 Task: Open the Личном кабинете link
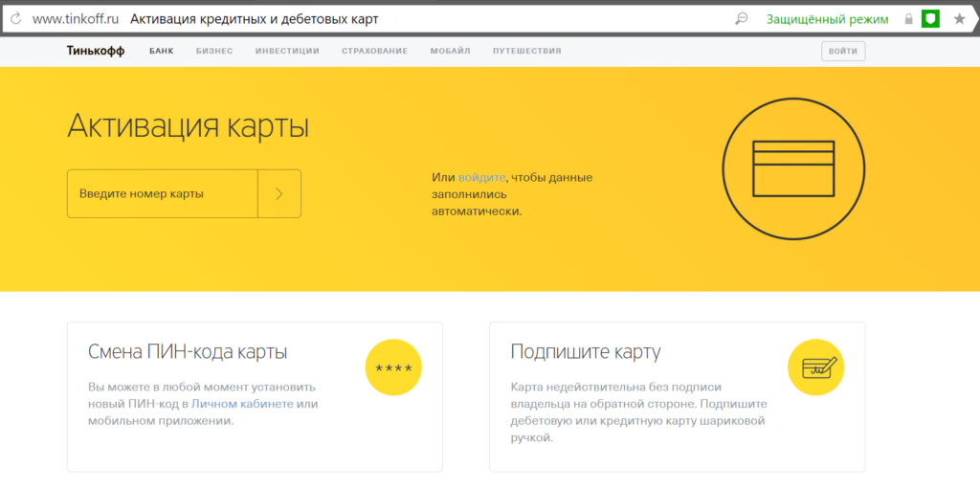pyautogui.click(x=243, y=404)
